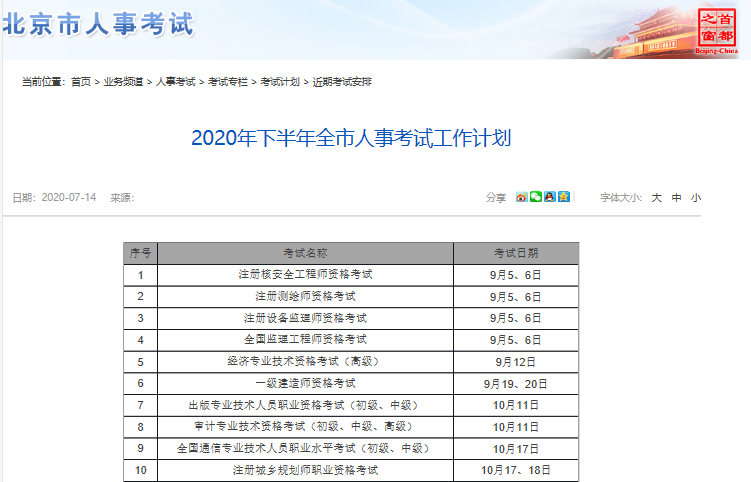Click the 考试名称 column header
Viewport: 751px width, 482px height.
click(306, 253)
